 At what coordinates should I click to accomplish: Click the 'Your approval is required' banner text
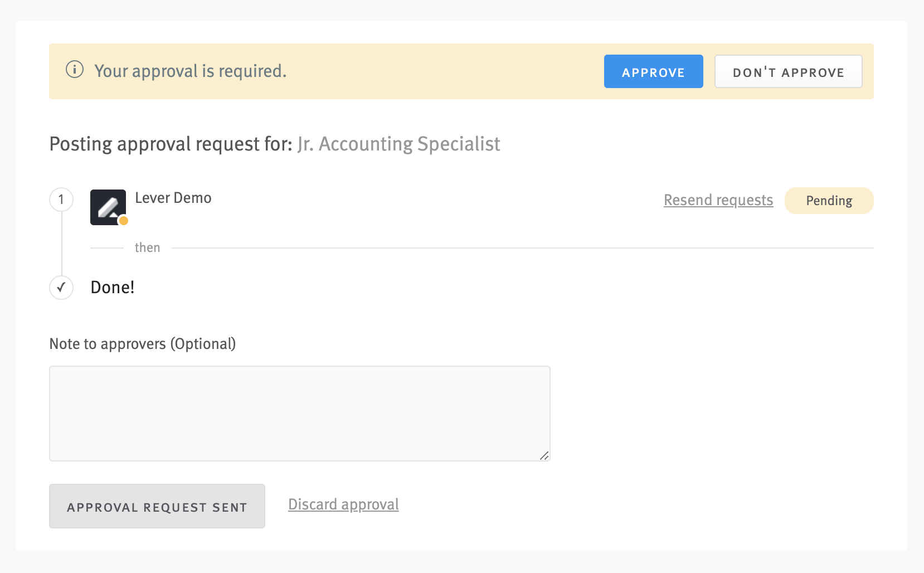click(191, 71)
